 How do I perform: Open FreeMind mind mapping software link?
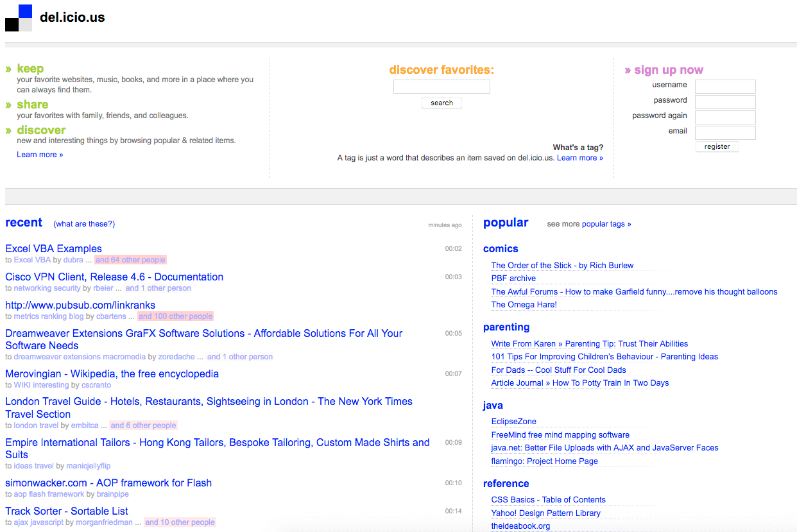pos(560,435)
